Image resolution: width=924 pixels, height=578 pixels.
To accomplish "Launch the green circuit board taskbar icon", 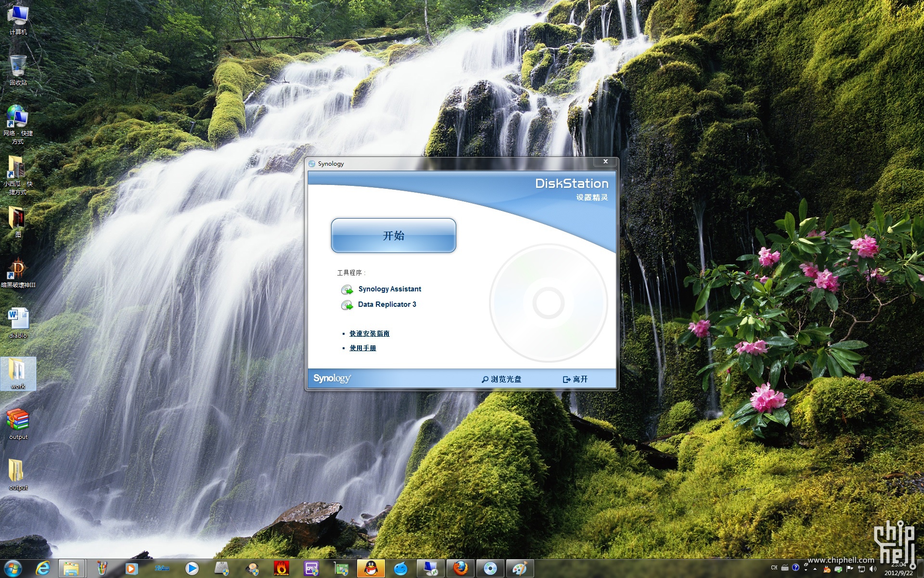I will tap(341, 569).
